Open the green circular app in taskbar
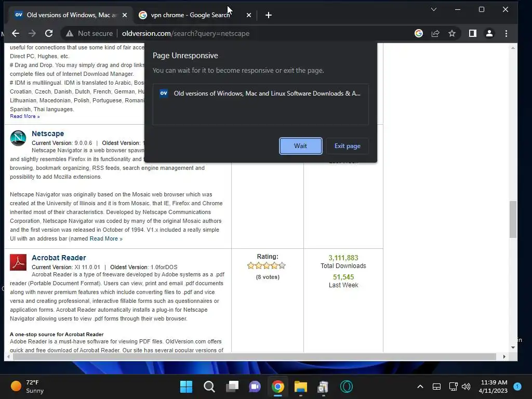The width and height of the screenshot is (532, 399). pos(347,387)
